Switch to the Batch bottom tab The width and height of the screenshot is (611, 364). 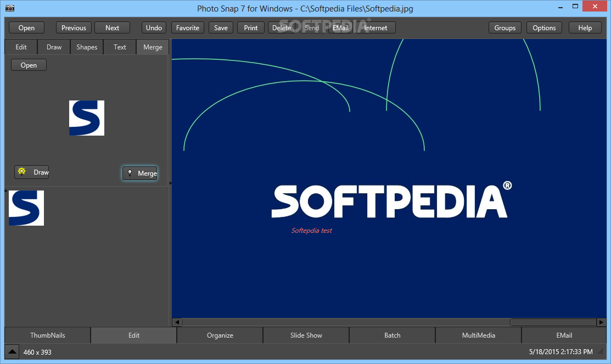pos(392,335)
